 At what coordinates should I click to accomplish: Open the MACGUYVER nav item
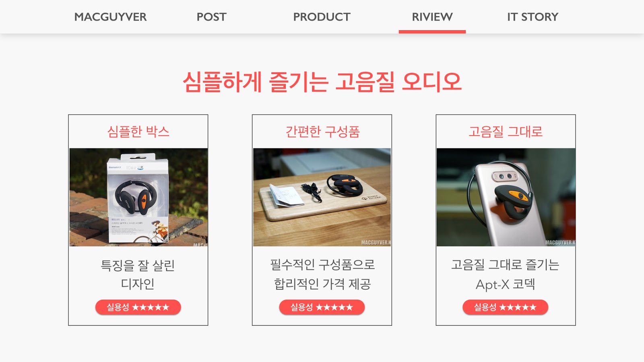(x=110, y=17)
